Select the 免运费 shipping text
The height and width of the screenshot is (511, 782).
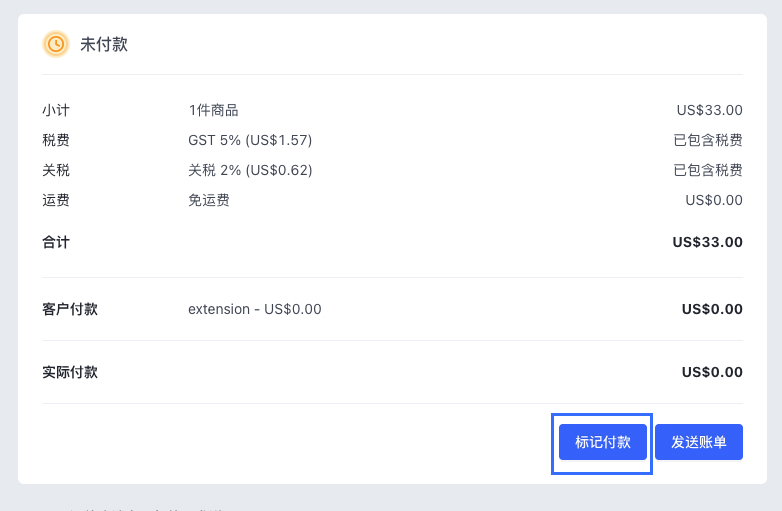click(209, 200)
